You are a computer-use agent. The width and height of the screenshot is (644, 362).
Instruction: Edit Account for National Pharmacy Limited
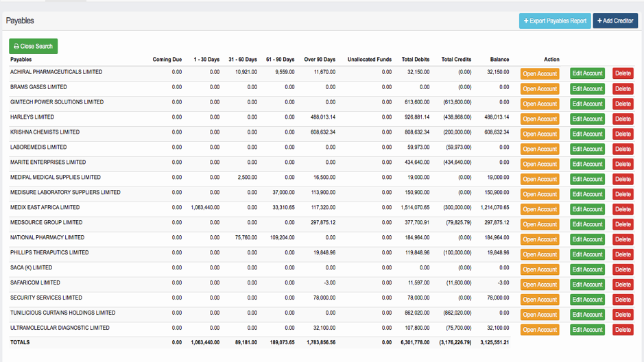pos(587,239)
